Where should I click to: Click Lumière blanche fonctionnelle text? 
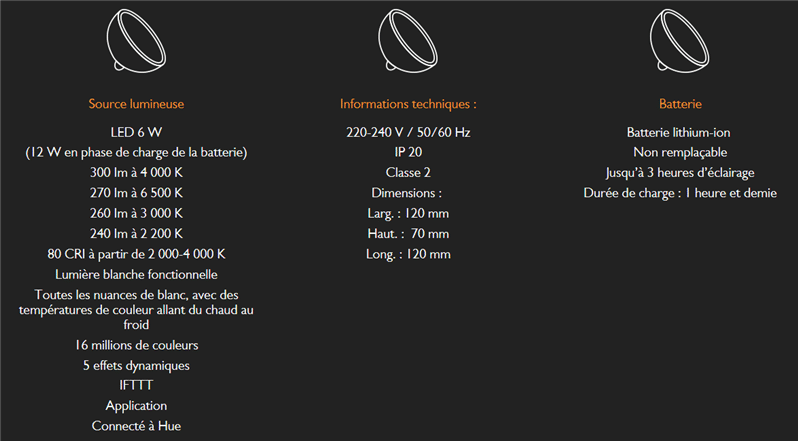click(136, 274)
